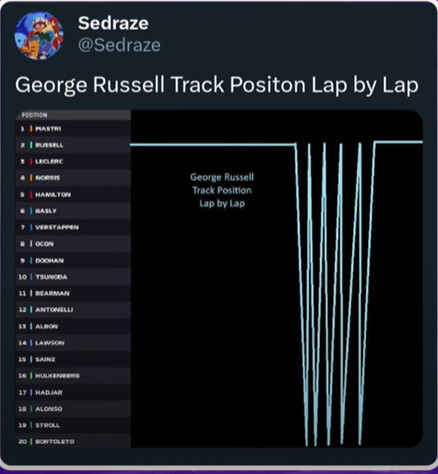This screenshot has height=474, width=438.
Task: Click Norris orange team color bar
Action: click(31, 178)
